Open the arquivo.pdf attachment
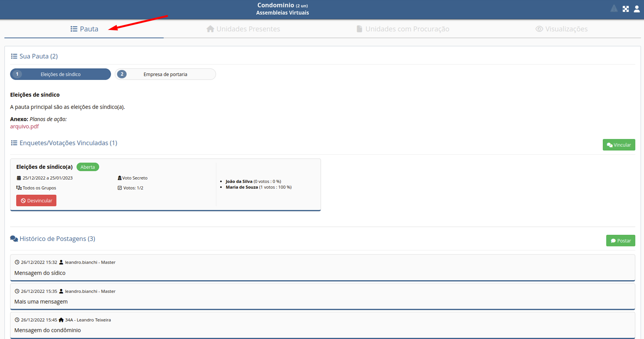The height and width of the screenshot is (339, 644). point(24,126)
